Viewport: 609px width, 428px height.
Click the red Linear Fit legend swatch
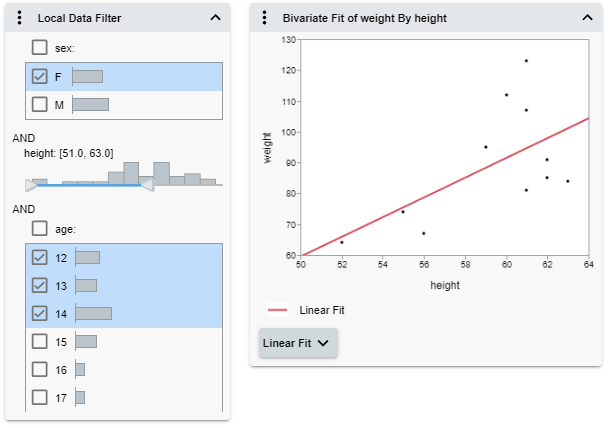pyautogui.click(x=278, y=310)
